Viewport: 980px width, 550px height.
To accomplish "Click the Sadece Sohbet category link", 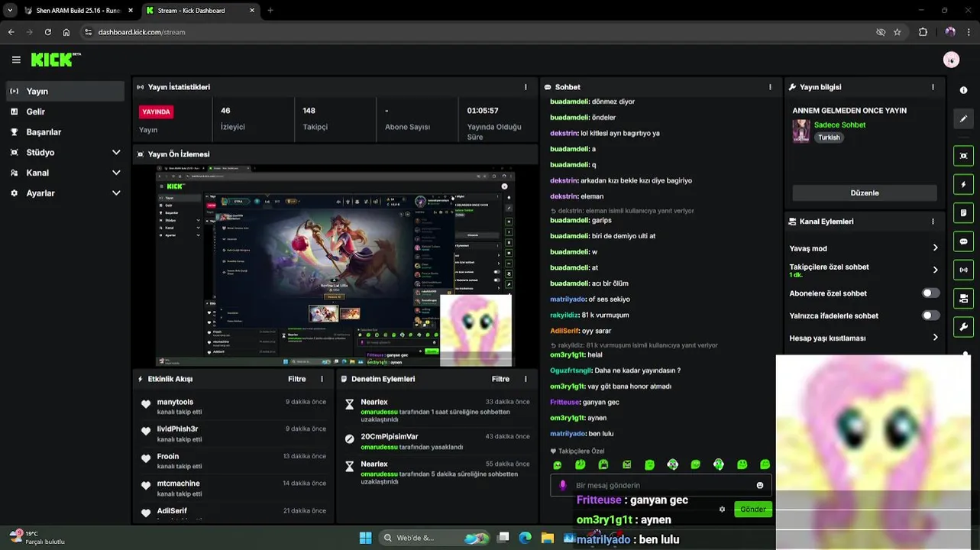I will tap(839, 125).
